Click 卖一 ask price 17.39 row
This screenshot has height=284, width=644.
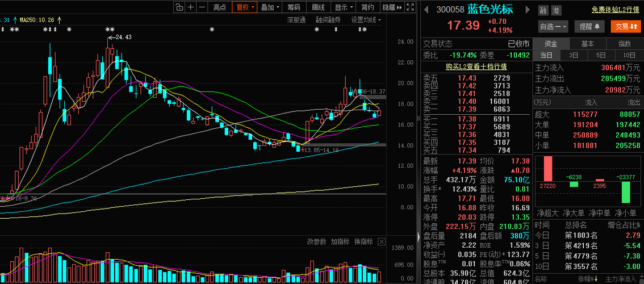(476, 109)
